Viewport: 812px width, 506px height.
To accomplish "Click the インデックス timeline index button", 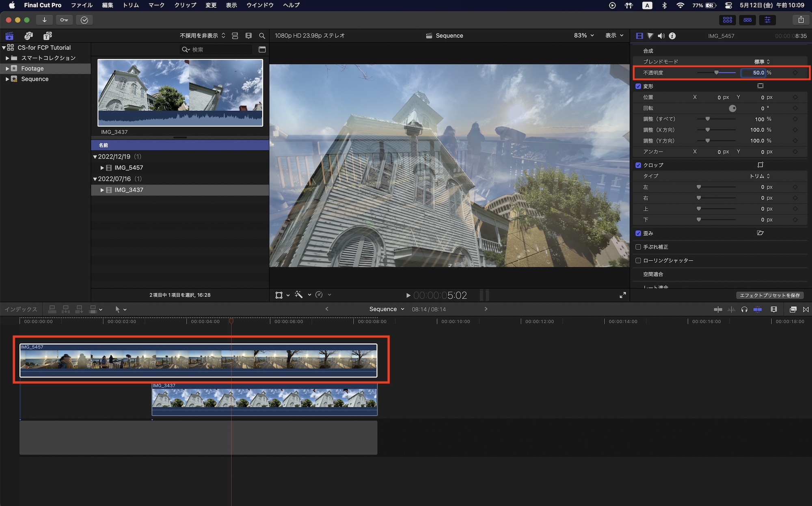I will point(21,309).
